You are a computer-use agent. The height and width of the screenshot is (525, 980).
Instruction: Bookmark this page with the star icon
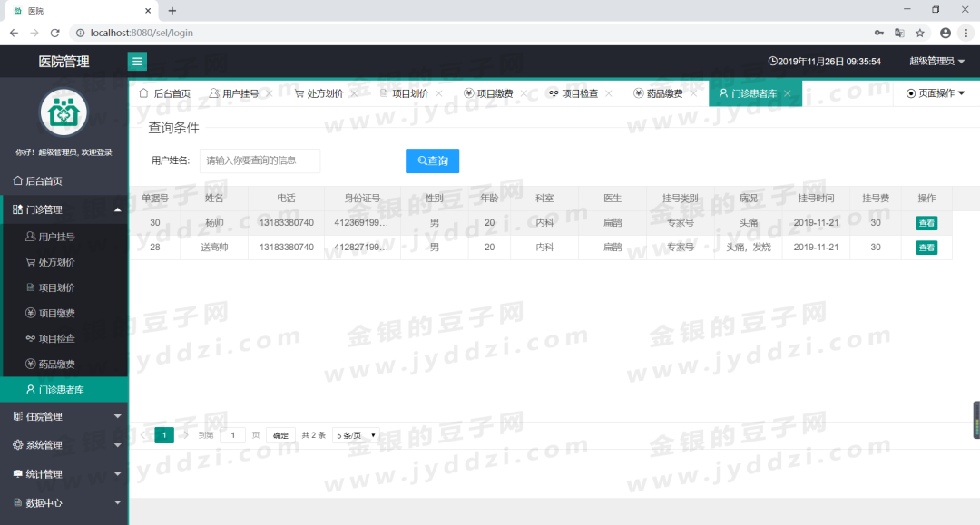pyautogui.click(x=920, y=33)
